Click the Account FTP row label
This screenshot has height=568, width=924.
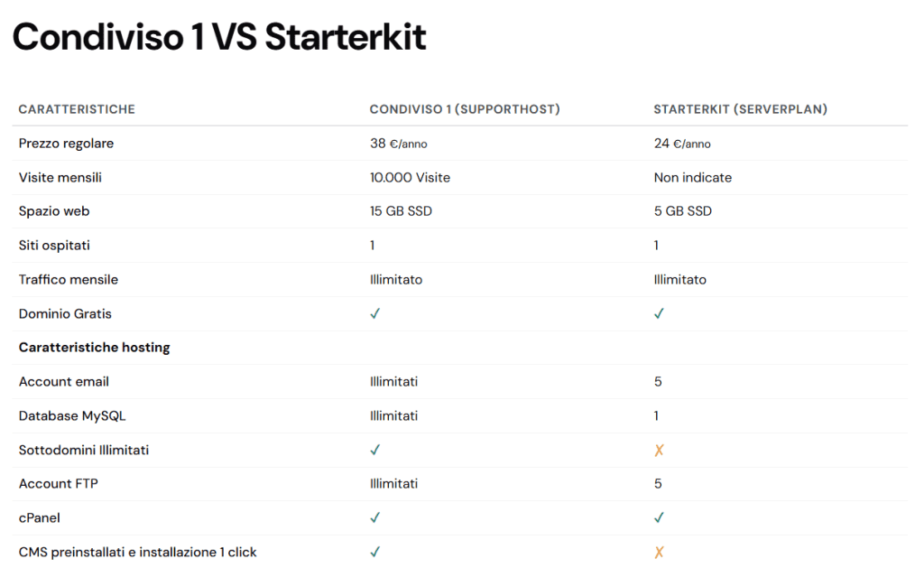pos(59,484)
